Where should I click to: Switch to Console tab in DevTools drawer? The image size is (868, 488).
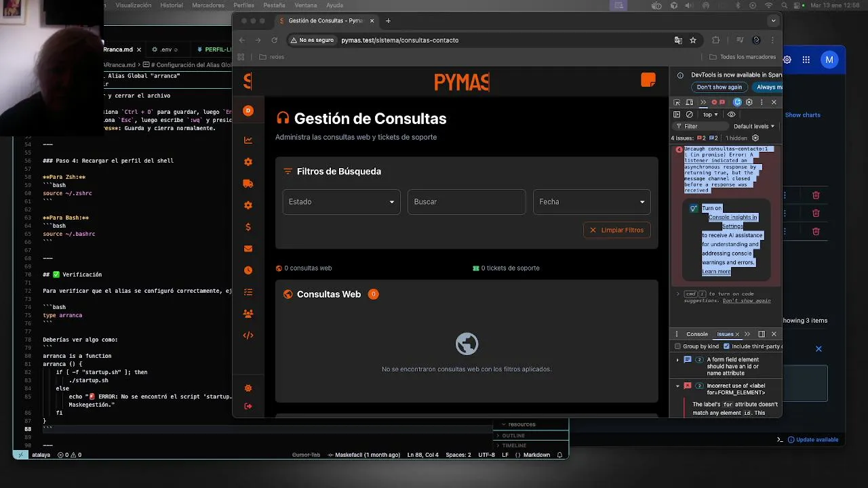tap(697, 334)
